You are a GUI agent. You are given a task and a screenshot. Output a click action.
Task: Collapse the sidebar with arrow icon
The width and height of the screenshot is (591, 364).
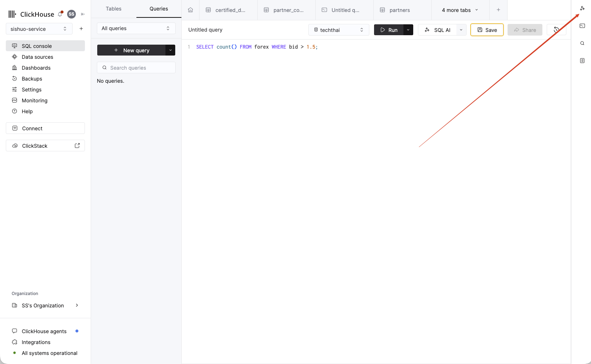click(x=83, y=14)
